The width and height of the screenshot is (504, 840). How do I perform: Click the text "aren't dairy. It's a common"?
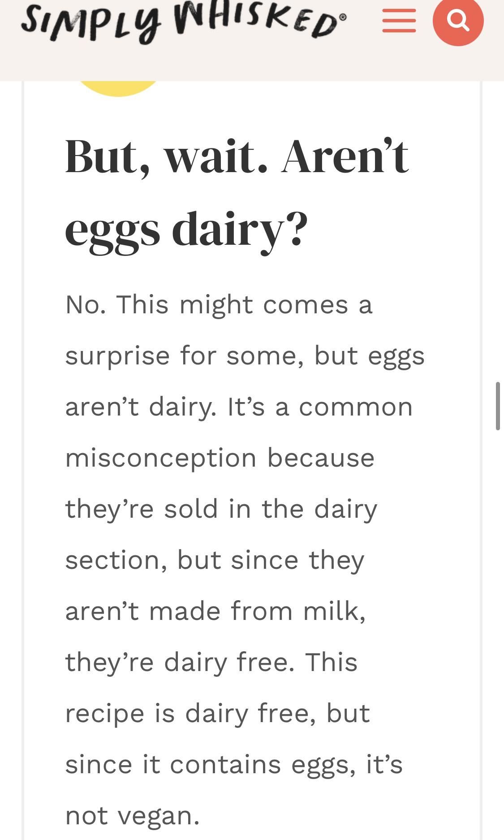239,407
